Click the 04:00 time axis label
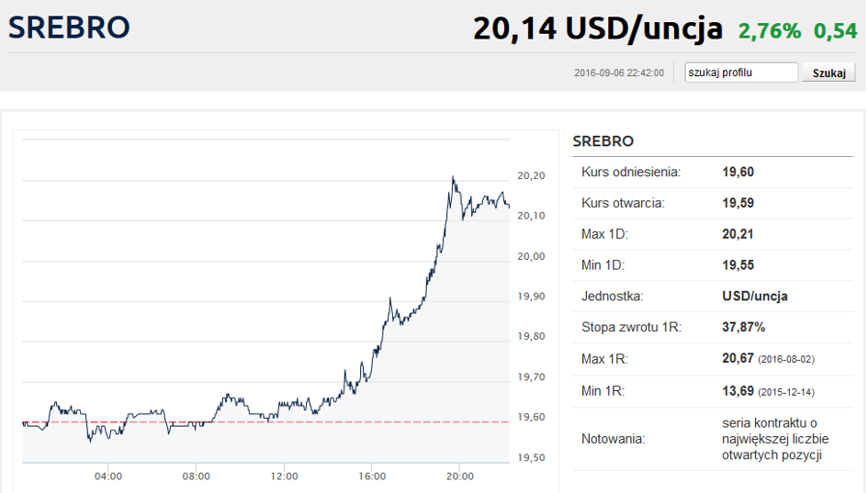This screenshot has width=868, height=493. 108,476
